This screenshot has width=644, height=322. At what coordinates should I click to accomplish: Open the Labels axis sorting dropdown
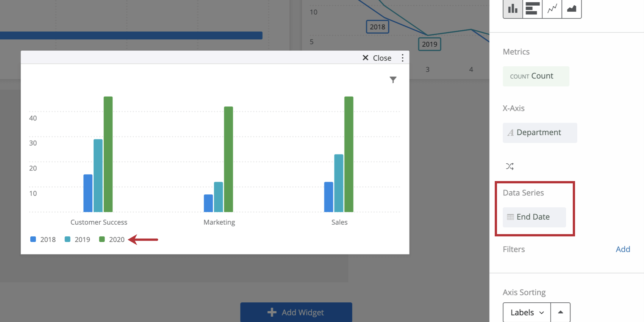[x=527, y=313]
